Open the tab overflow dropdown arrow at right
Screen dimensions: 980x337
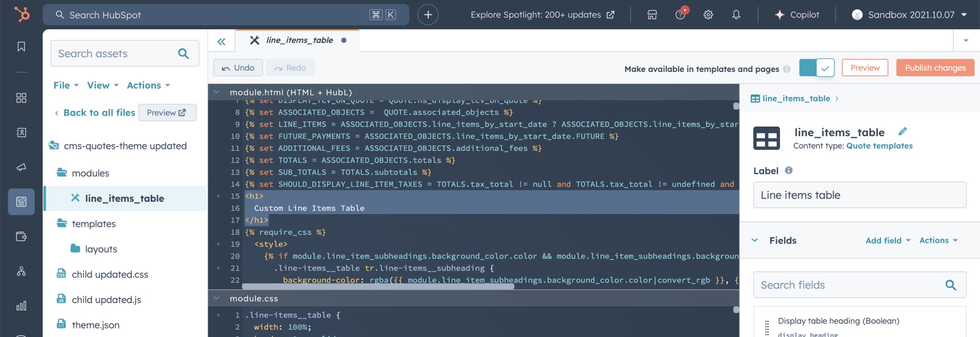[966, 40]
